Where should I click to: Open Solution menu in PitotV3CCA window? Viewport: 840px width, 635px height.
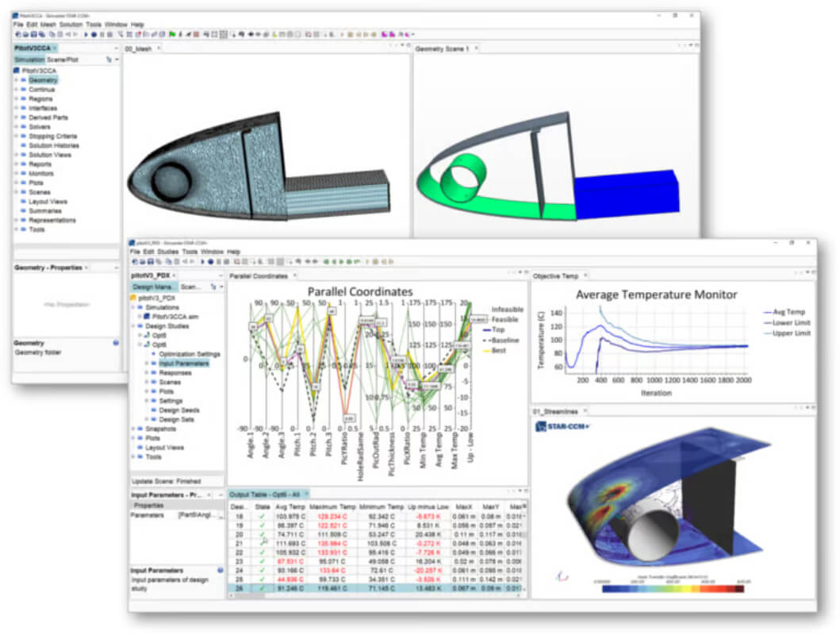tap(71, 25)
